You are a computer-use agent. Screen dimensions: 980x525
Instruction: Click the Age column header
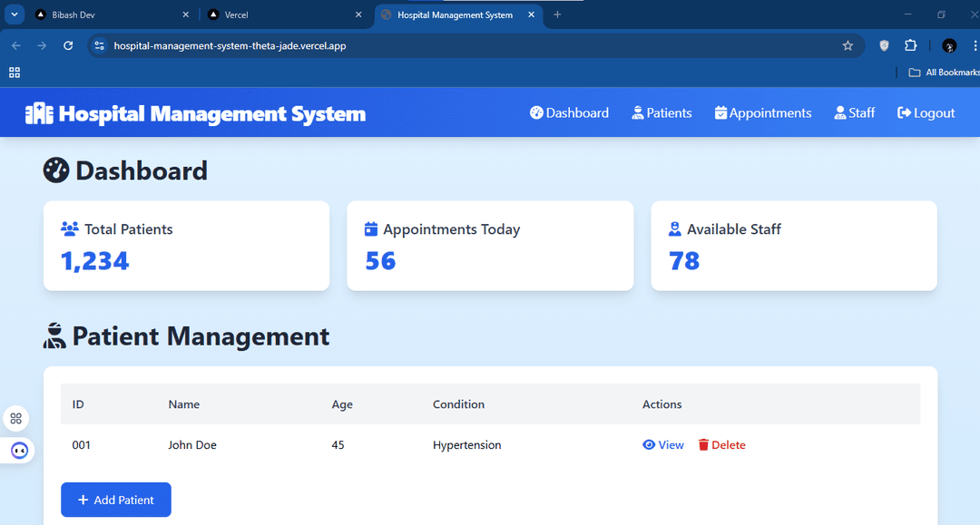(342, 404)
